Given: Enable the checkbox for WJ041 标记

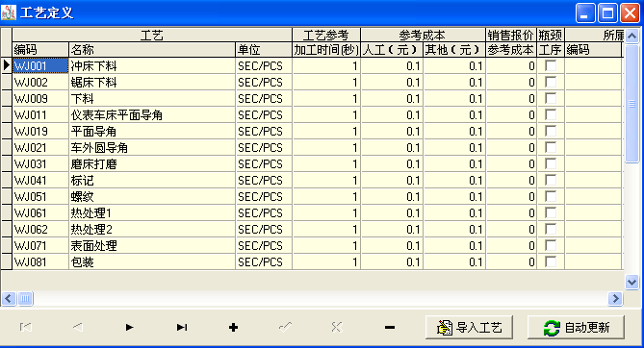Looking at the screenshot, I should click(551, 180).
